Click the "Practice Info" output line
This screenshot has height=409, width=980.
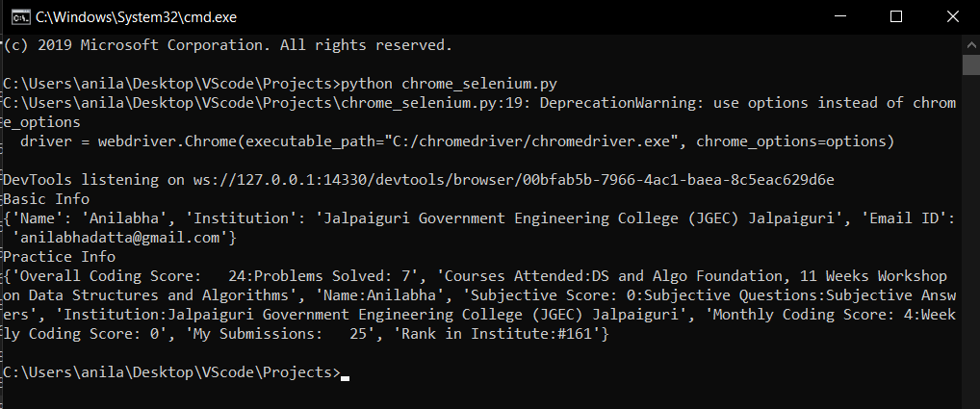click(x=60, y=256)
